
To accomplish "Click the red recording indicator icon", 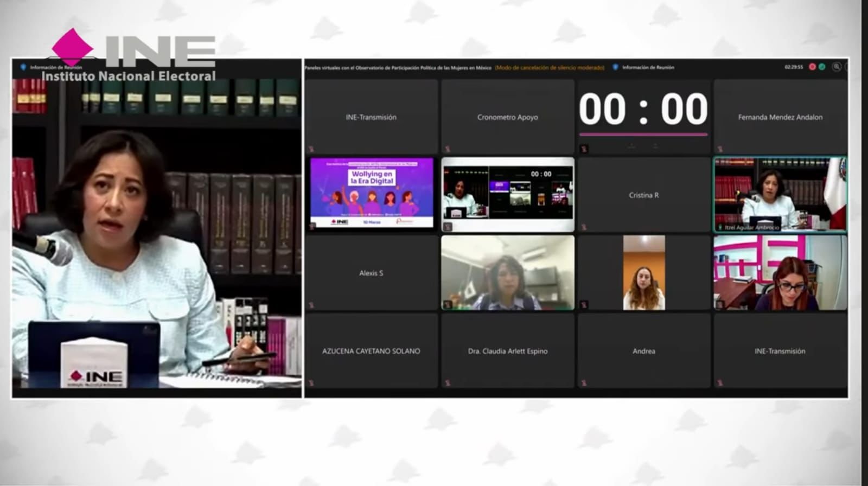I will pyautogui.click(x=812, y=67).
